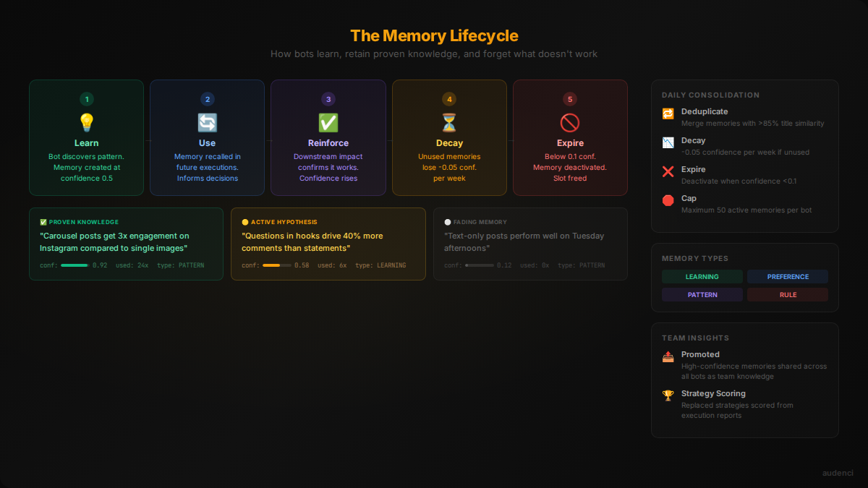Click the Use cycle arrows icon

tap(207, 122)
